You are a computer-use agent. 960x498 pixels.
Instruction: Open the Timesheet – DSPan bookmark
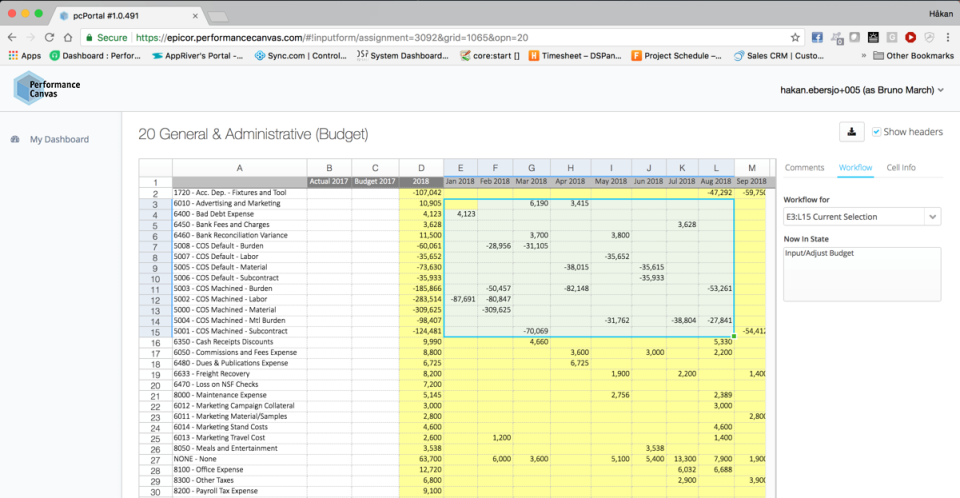[574, 56]
